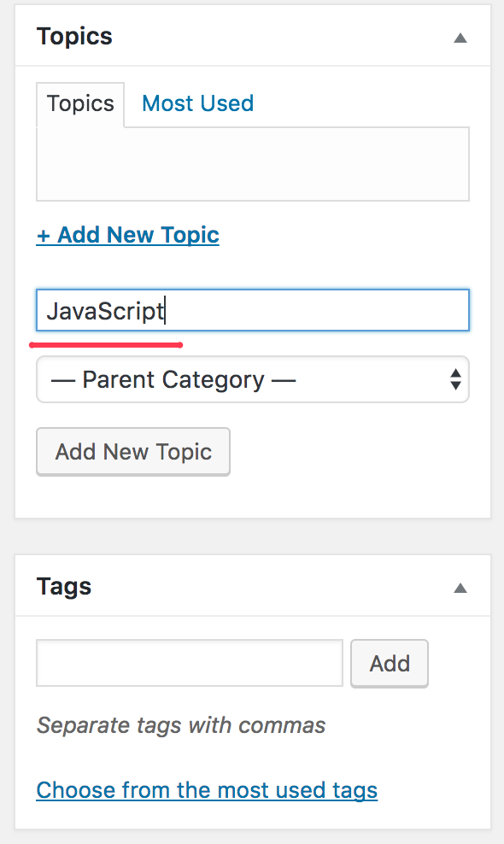Switch to the Most Used tab
Screen dimensions: 504x844
point(197,103)
